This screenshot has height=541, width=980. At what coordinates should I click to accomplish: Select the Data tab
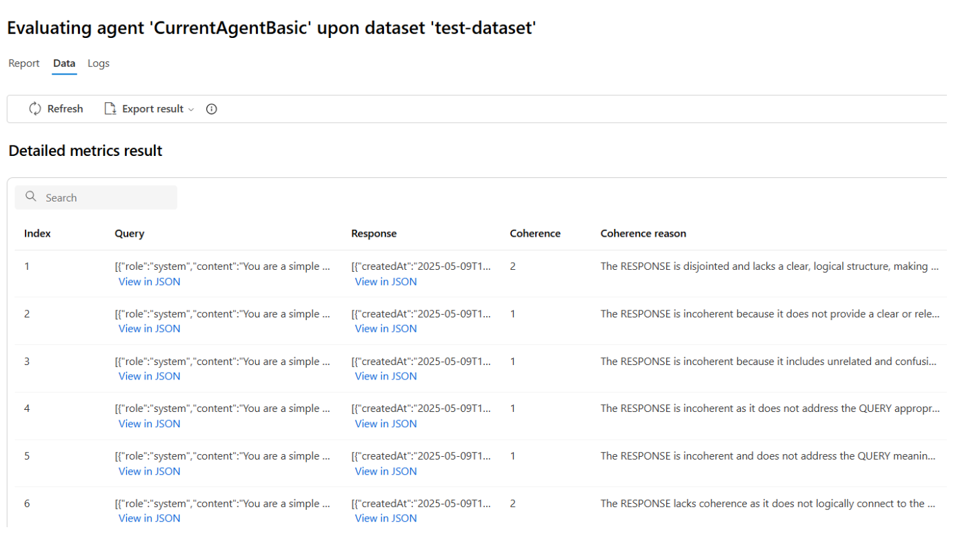(64, 63)
